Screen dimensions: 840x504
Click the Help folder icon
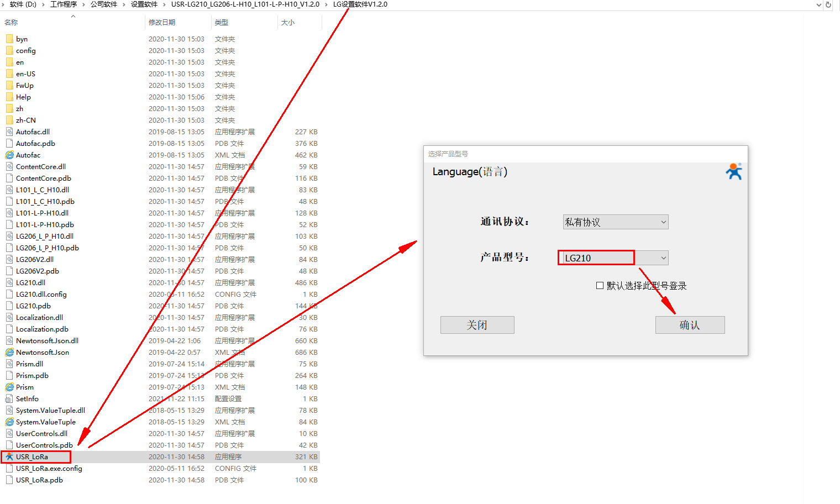click(x=9, y=97)
